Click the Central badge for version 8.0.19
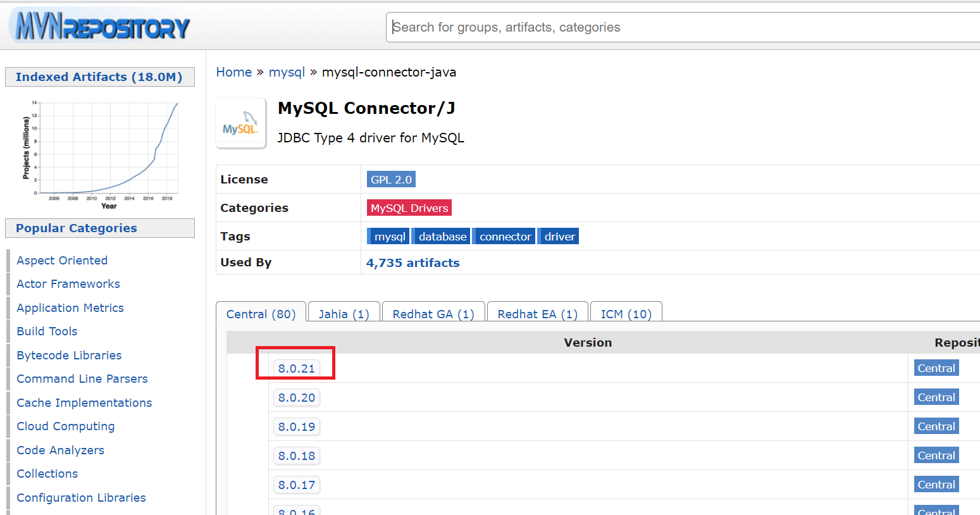This screenshot has height=515, width=980. tap(936, 426)
